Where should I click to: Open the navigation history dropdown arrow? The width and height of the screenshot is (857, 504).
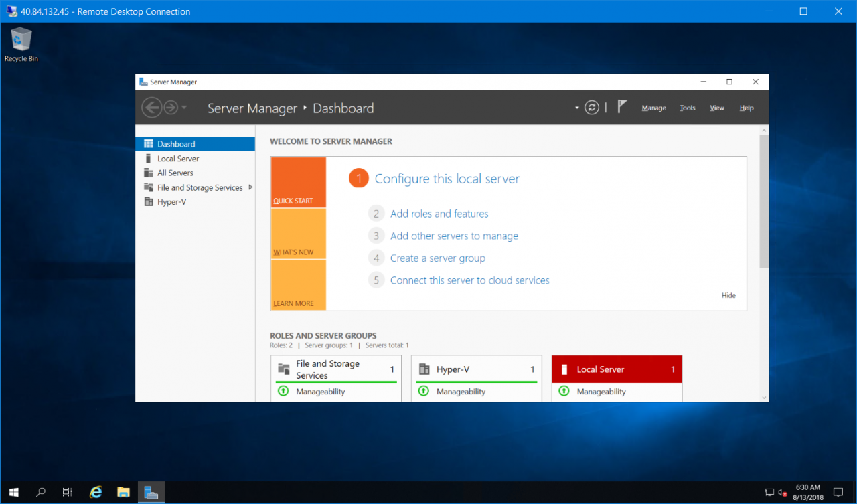tap(184, 108)
